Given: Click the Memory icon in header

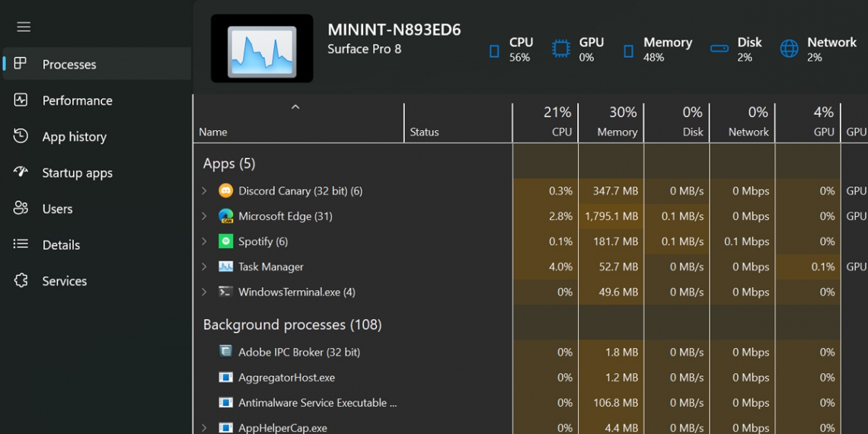Looking at the screenshot, I should (x=628, y=51).
